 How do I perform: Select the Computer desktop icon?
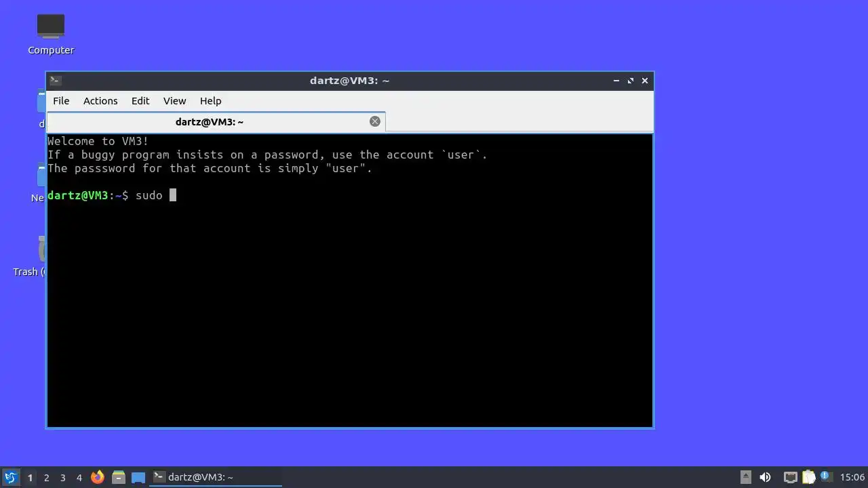[51, 34]
